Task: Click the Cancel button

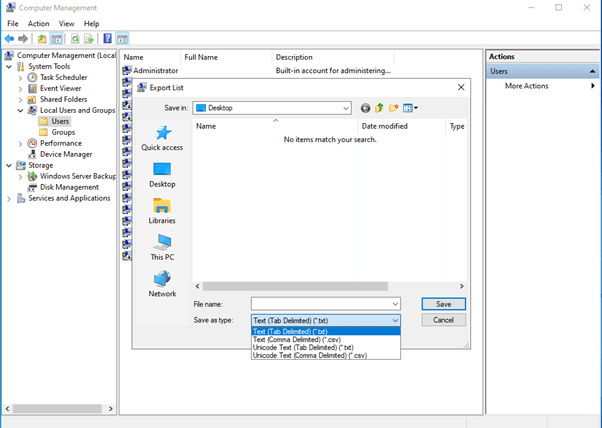Action: click(443, 320)
